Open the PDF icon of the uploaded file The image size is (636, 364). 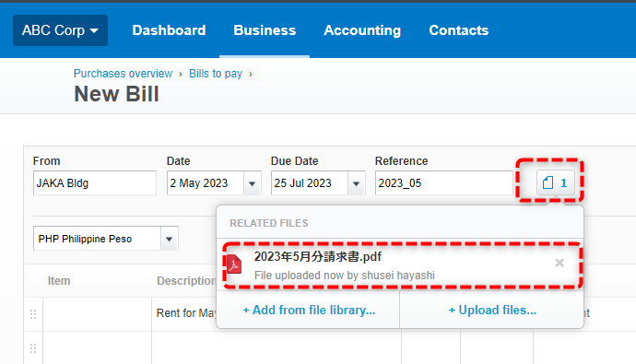pyautogui.click(x=234, y=264)
